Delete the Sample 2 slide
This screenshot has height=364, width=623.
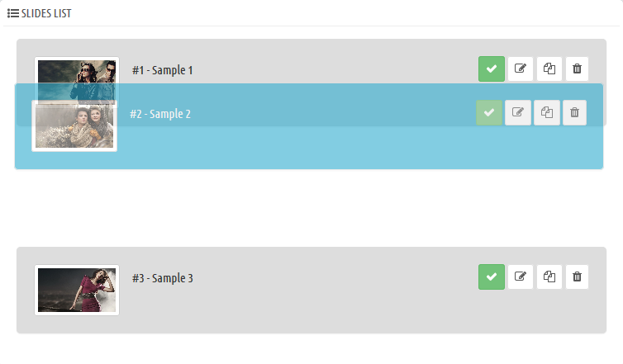tap(575, 112)
